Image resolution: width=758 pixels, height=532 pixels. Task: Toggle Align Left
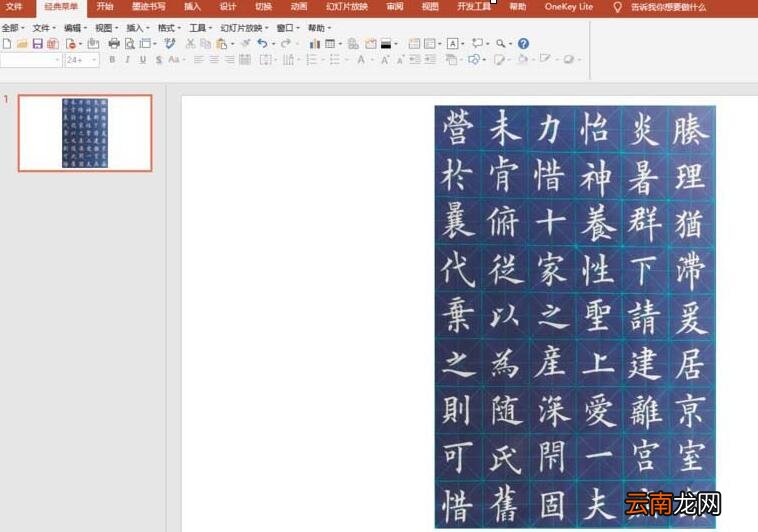(198, 60)
